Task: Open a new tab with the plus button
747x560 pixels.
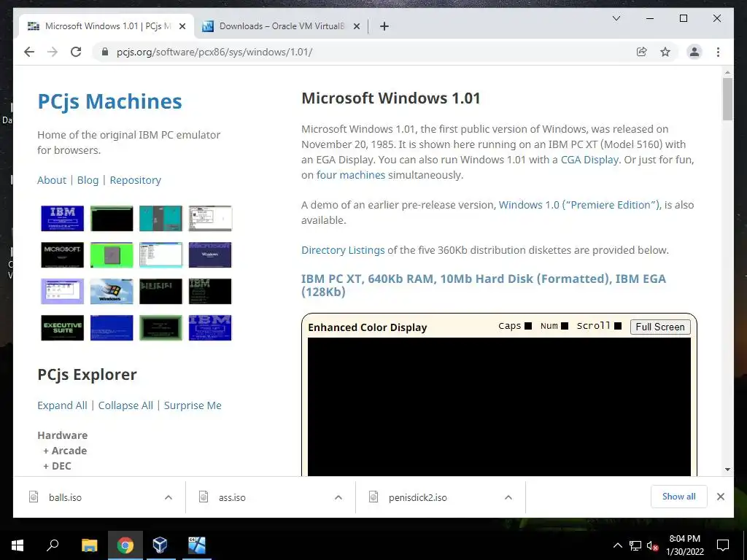Action: tap(384, 26)
